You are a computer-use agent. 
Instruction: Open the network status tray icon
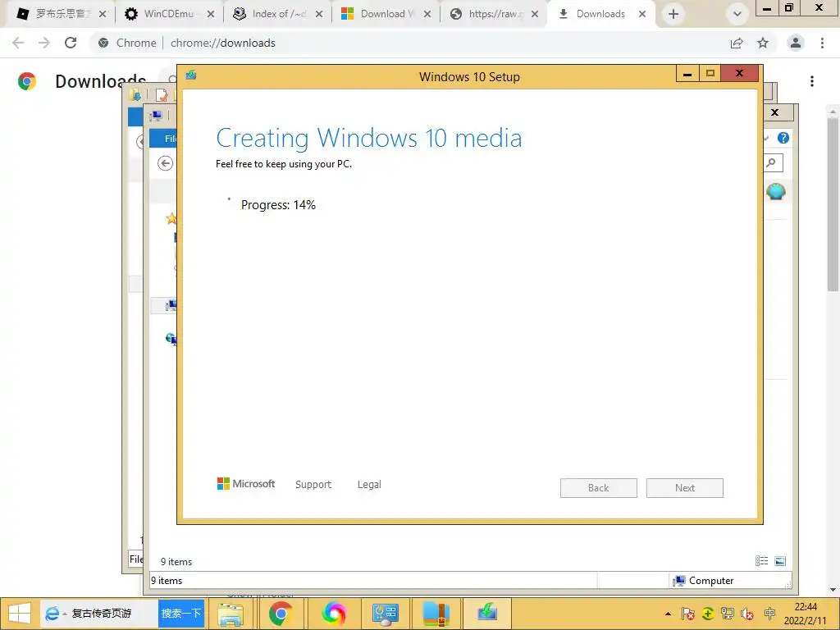(728, 614)
